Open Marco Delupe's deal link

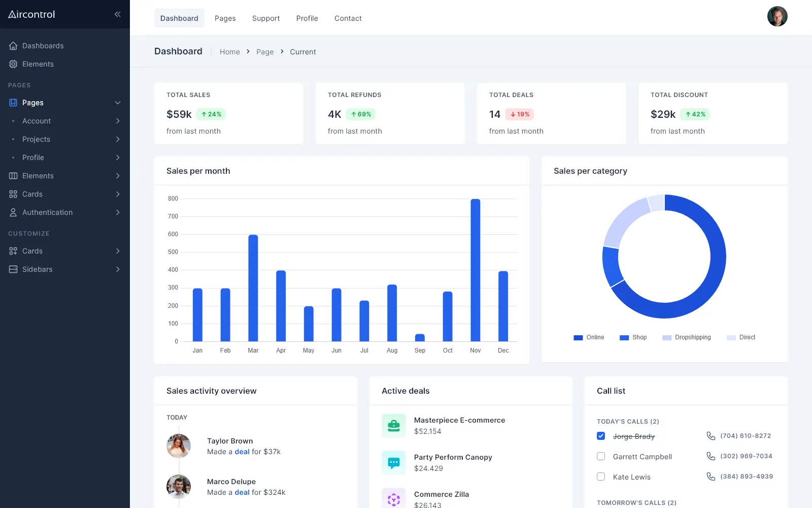click(242, 492)
